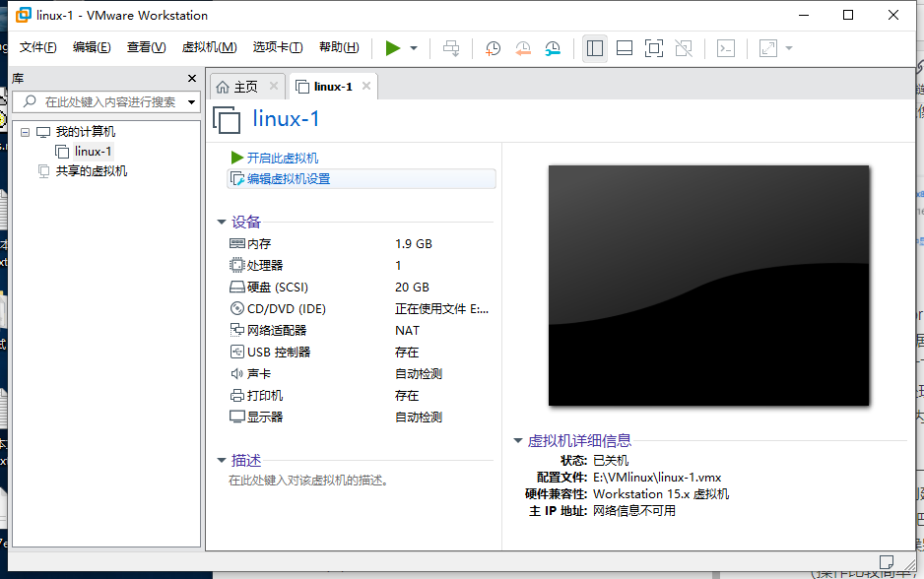Image resolution: width=924 pixels, height=579 pixels.
Task: Select linux-1 in the library tree
Action: tap(93, 152)
